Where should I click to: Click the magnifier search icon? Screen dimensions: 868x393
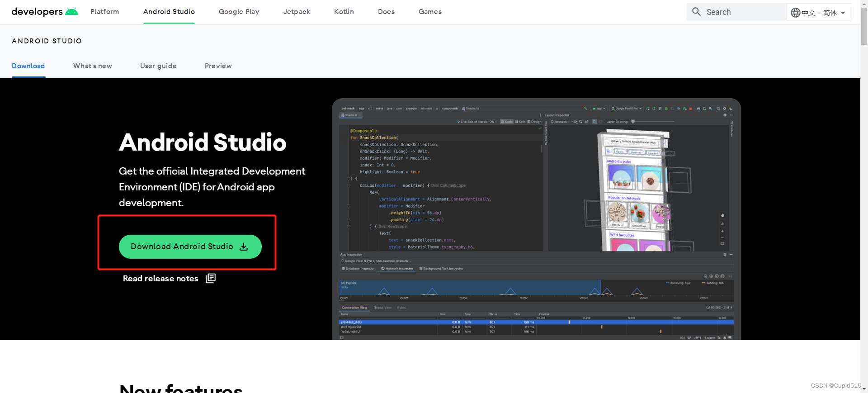click(697, 12)
